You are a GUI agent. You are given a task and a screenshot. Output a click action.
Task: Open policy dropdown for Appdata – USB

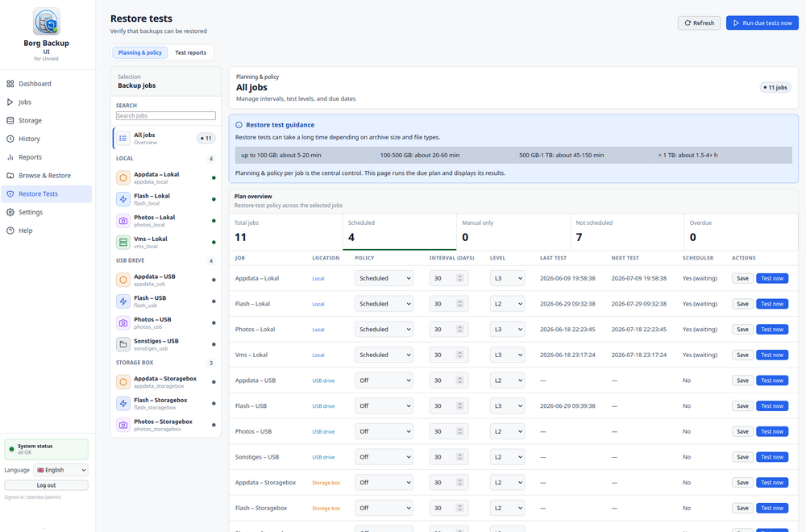pyautogui.click(x=384, y=380)
